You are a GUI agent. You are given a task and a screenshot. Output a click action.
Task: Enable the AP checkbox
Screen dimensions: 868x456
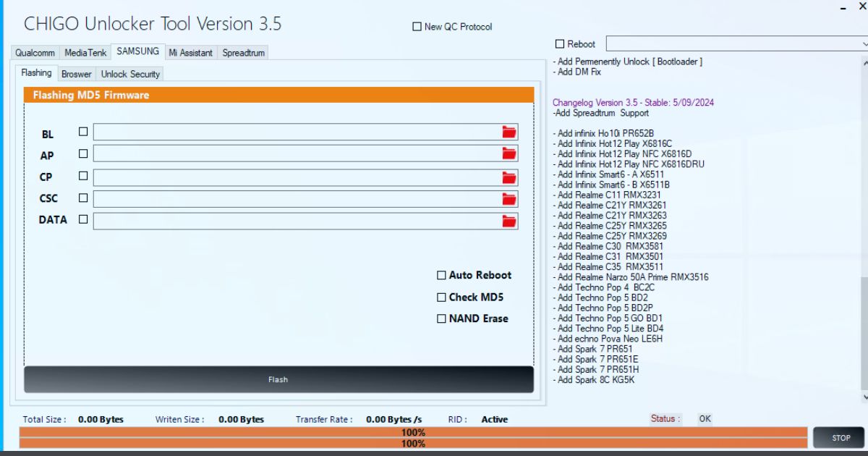coord(83,153)
